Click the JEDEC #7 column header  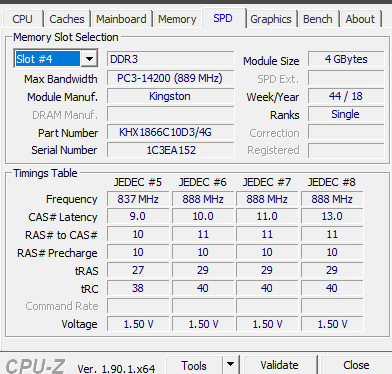[x=267, y=182]
